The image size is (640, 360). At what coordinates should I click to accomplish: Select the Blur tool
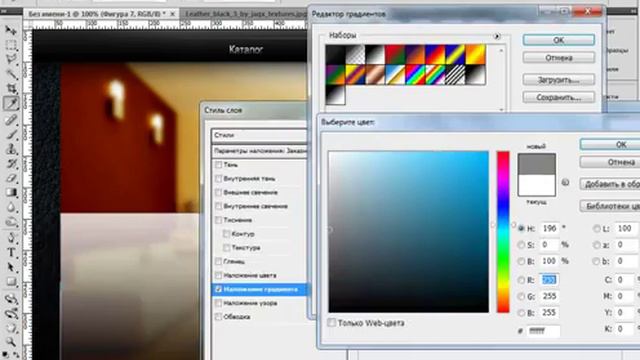click(x=11, y=207)
